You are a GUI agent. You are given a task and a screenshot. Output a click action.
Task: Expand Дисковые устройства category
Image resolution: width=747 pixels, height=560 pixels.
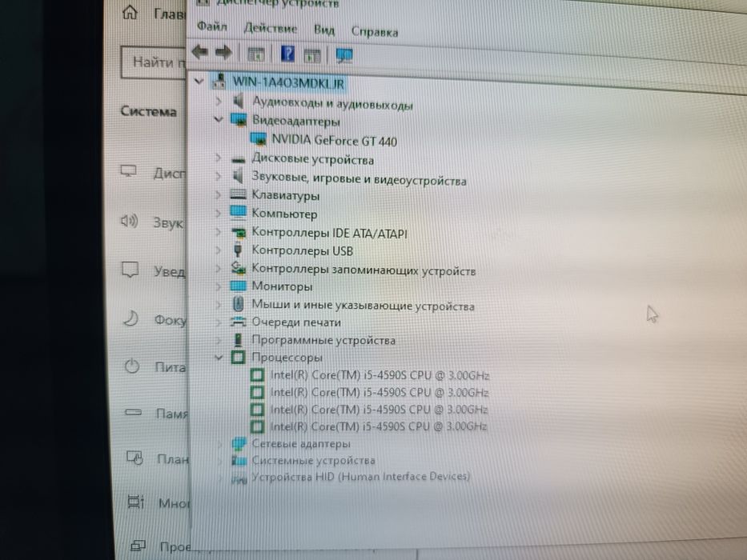pos(219,157)
